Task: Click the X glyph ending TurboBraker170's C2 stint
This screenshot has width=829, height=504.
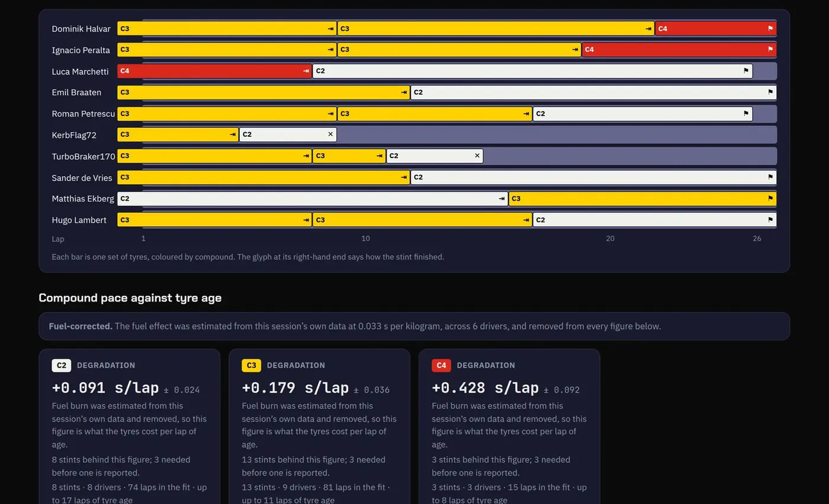Action: [x=477, y=156]
